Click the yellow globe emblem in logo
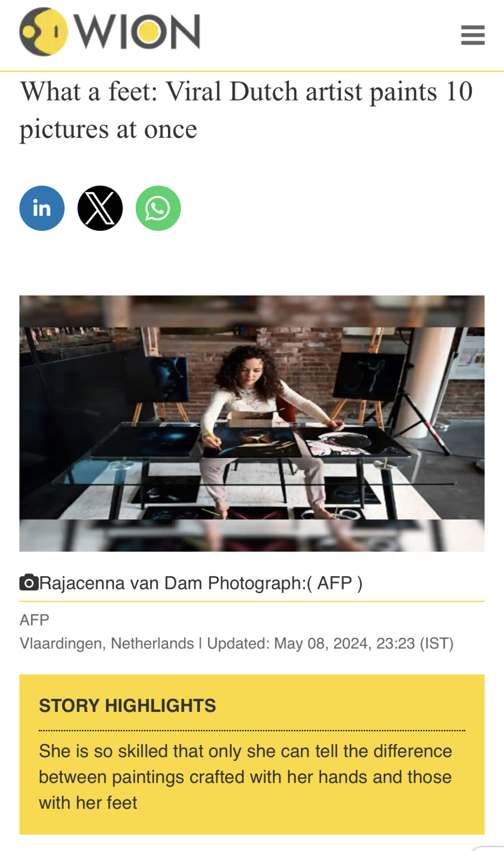 tap(43, 31)
